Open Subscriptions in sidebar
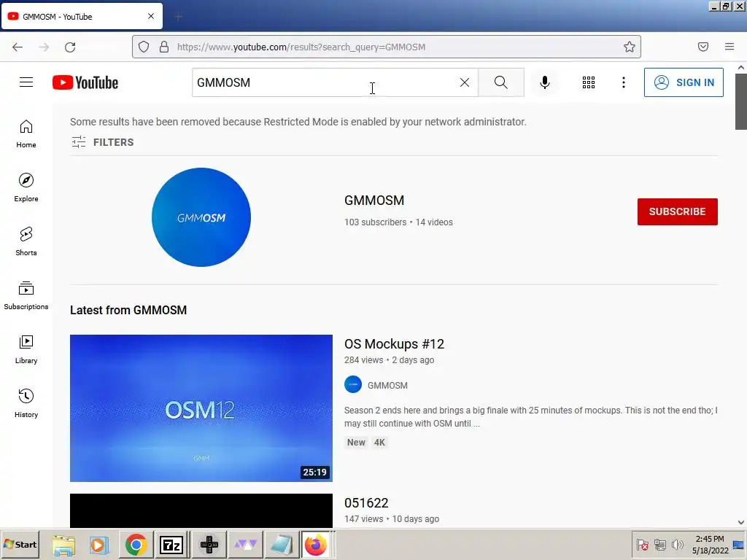 point(26,295)
